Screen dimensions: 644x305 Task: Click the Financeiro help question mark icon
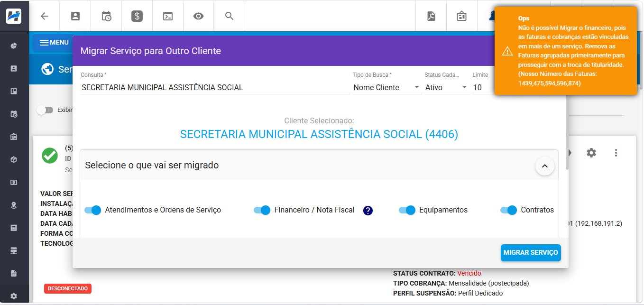[x=368, y=211]
